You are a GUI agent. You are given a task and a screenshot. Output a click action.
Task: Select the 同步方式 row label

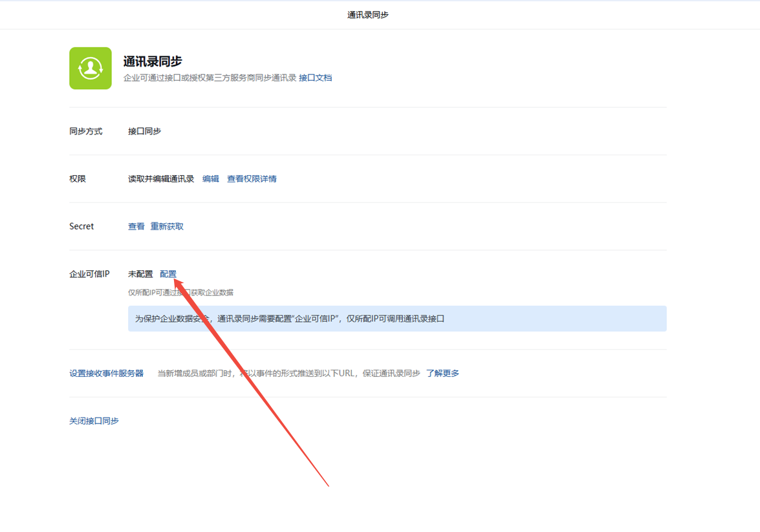(x=85, y=131)
